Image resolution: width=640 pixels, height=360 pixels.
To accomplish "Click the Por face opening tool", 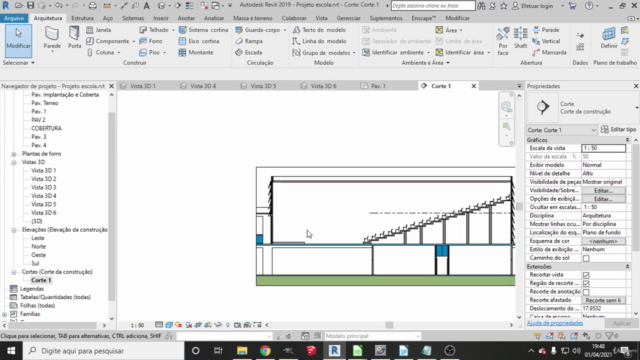I will [x=503, y=40].
